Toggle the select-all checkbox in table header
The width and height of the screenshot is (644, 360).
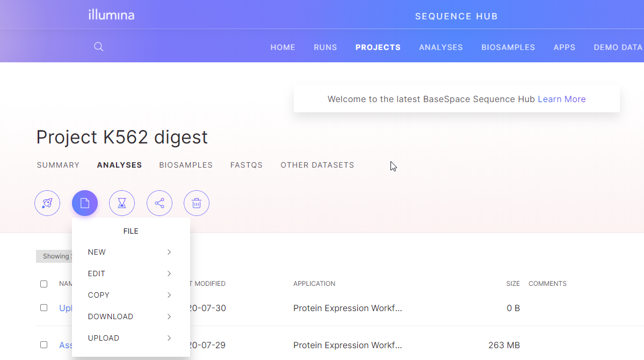[x=44, y=284]
